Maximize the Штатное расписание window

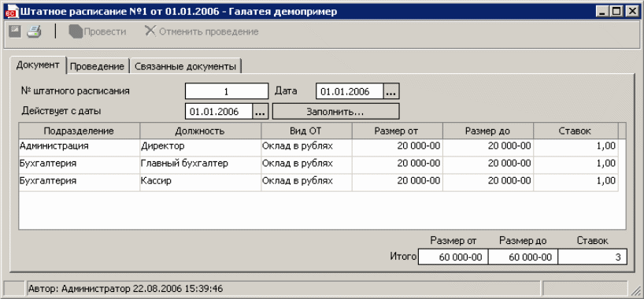click(616, 12)
